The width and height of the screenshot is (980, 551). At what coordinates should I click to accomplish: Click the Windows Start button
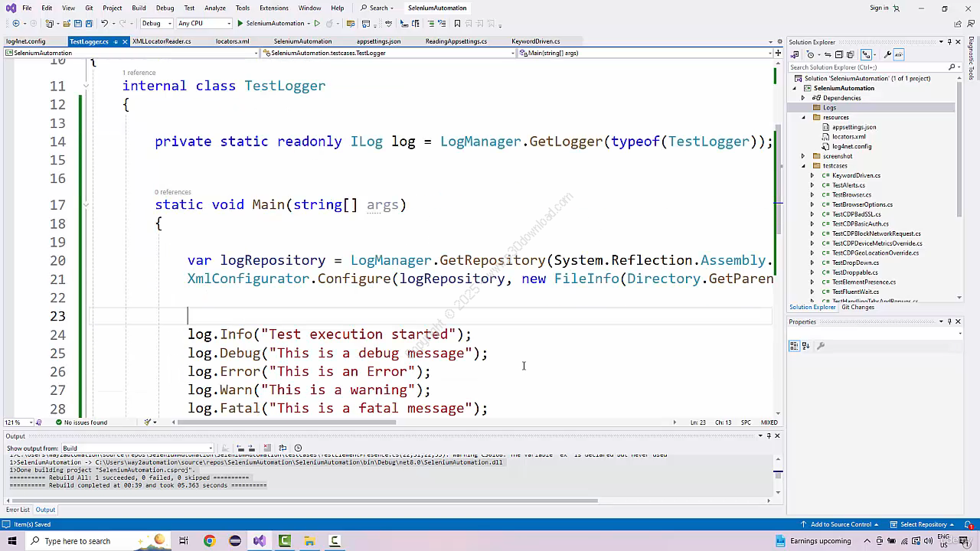tap(12, 541)
